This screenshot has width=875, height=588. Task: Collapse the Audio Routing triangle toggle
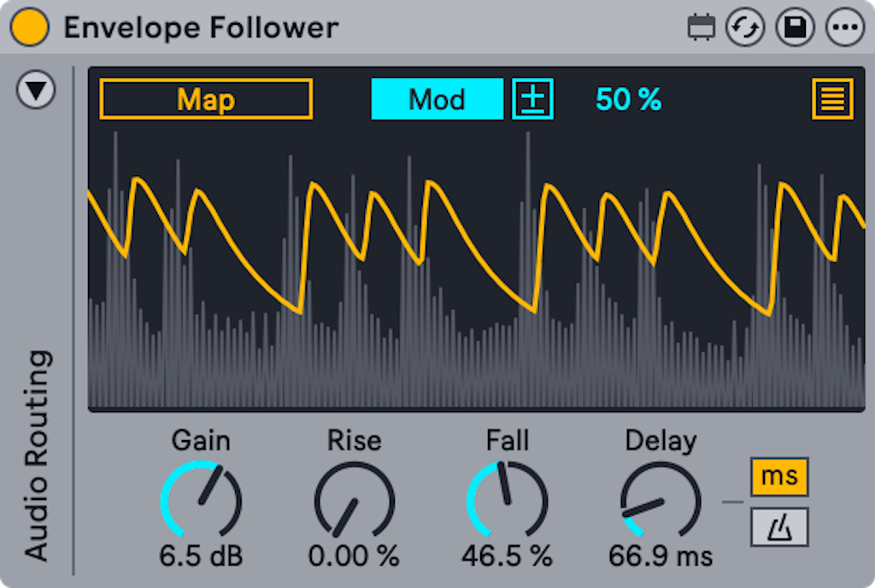[x=36, y=89]
